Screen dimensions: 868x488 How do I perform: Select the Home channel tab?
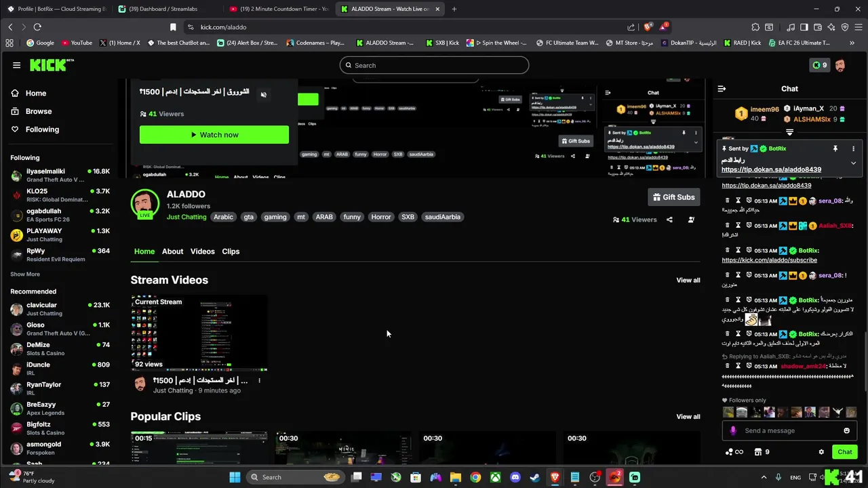click(144, 251)
